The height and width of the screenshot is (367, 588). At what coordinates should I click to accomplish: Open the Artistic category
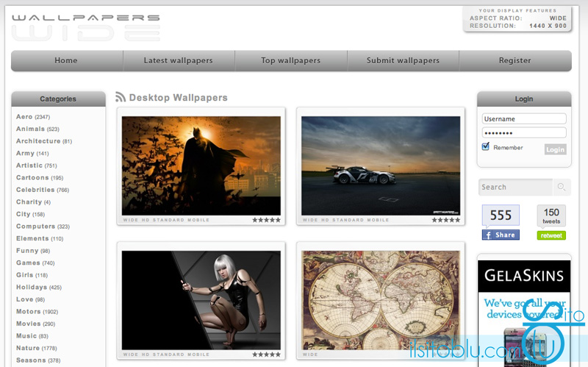[x=36, y=165]
